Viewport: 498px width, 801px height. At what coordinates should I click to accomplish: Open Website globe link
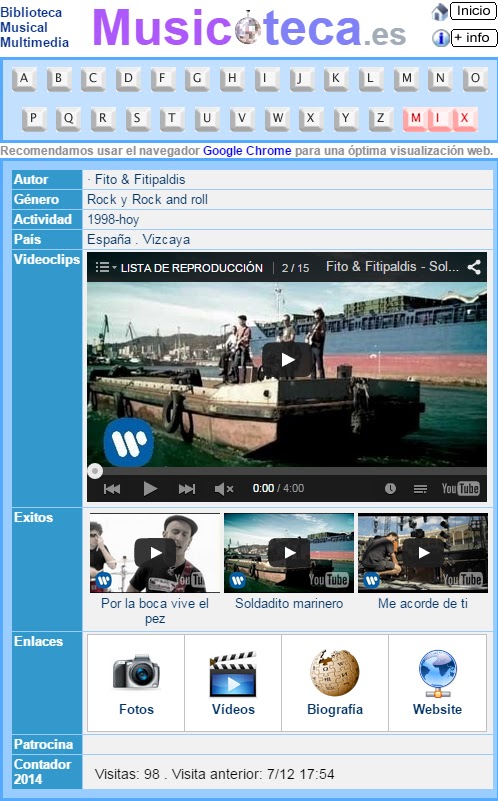pyautogui.click(x=437, y=683)
